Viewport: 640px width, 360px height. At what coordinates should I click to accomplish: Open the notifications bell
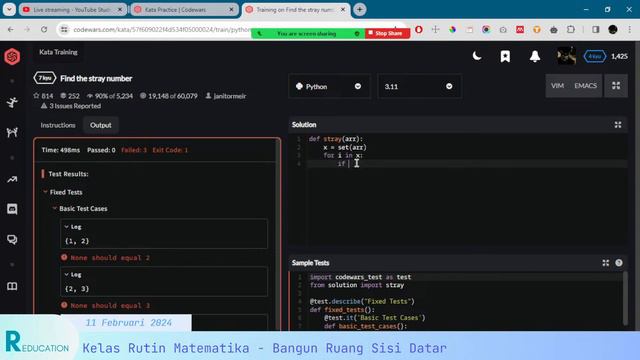(x=535, y=56)
